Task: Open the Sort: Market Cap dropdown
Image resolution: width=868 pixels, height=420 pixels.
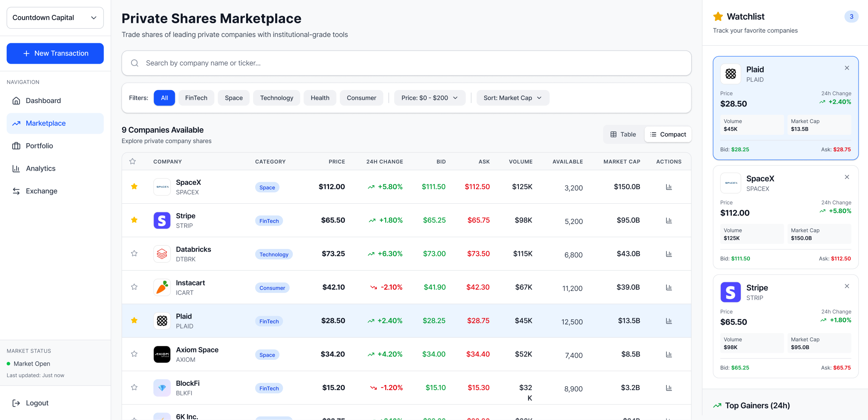Action: point(513,98)
